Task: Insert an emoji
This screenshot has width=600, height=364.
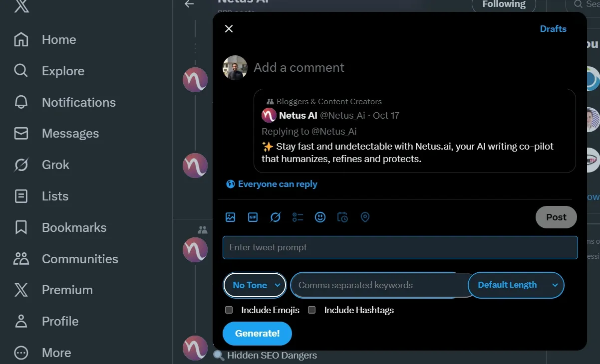Action: pos(320,217)
